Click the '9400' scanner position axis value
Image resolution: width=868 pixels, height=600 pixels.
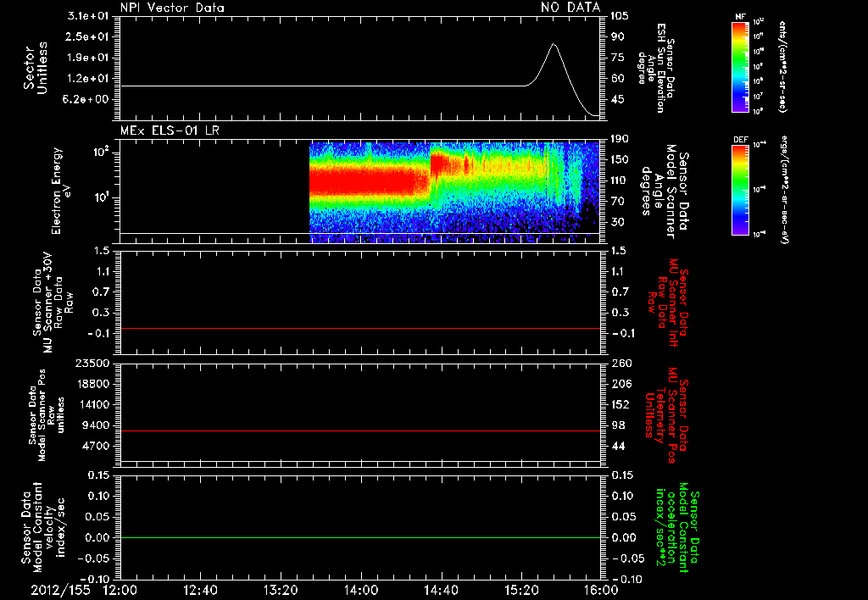[96, 425]
